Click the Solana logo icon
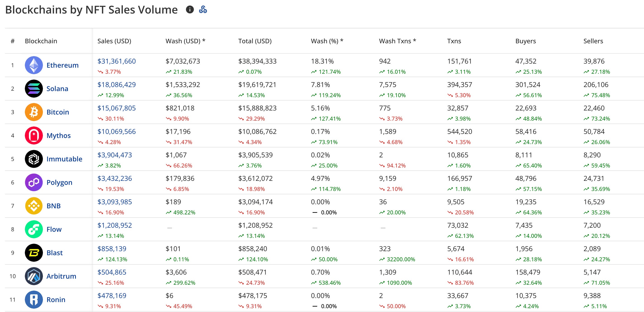The width and height of the screenshot is (644, 312). pyautogui.click(x=34, y=89)
